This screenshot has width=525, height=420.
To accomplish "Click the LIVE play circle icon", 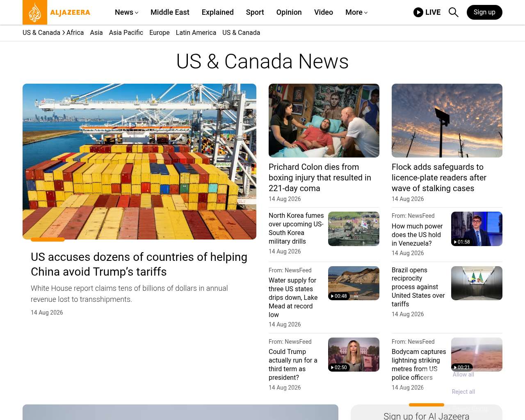I will click(418, 12).
